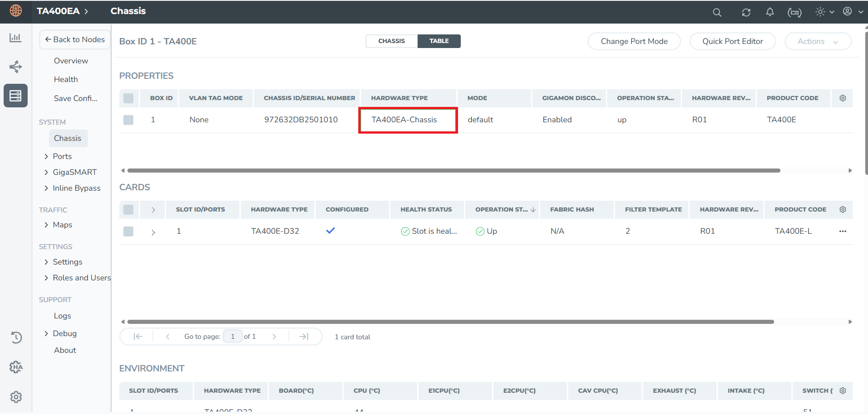This screenshot has height=414, width=868.
Task: Select the TA400E-D32 card row checkbox
Action: [128, 231]
